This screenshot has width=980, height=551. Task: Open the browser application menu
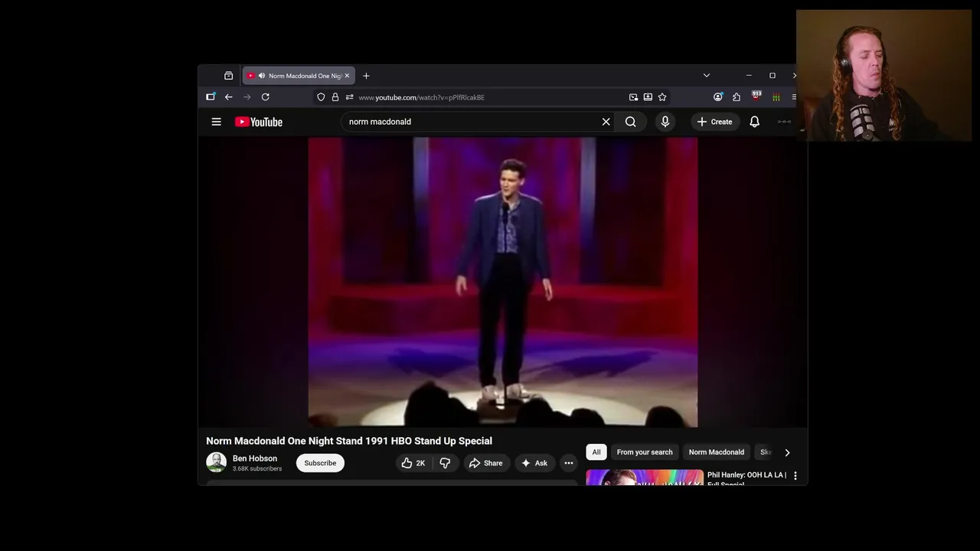(794, 97)
